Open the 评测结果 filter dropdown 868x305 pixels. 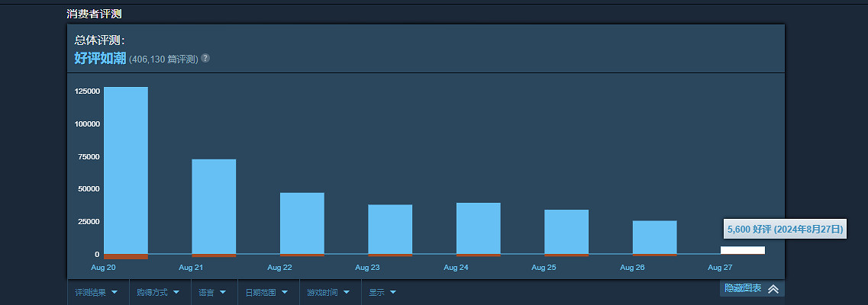(x=96, y=292)
